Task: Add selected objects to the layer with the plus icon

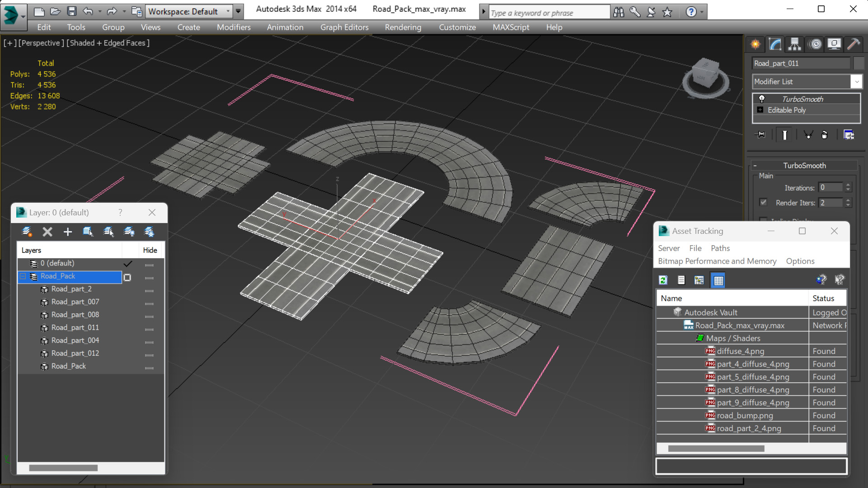Action: click(x=67, y=232)
